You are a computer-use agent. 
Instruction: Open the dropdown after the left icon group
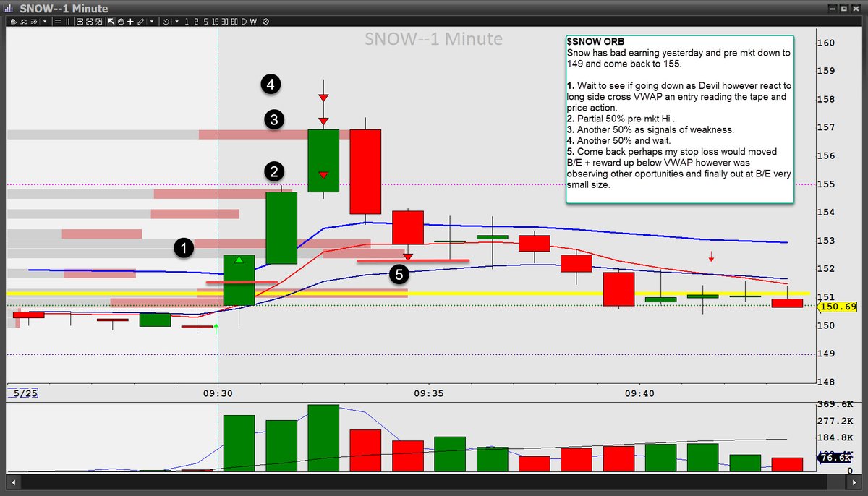click(x=44, y=22)
